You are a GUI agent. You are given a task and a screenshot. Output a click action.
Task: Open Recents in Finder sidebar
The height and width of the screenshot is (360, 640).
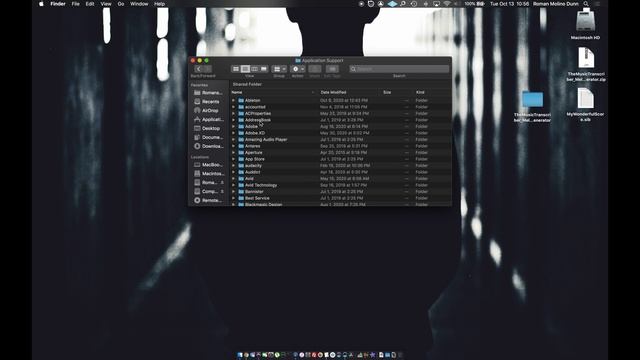pos(208,102)
